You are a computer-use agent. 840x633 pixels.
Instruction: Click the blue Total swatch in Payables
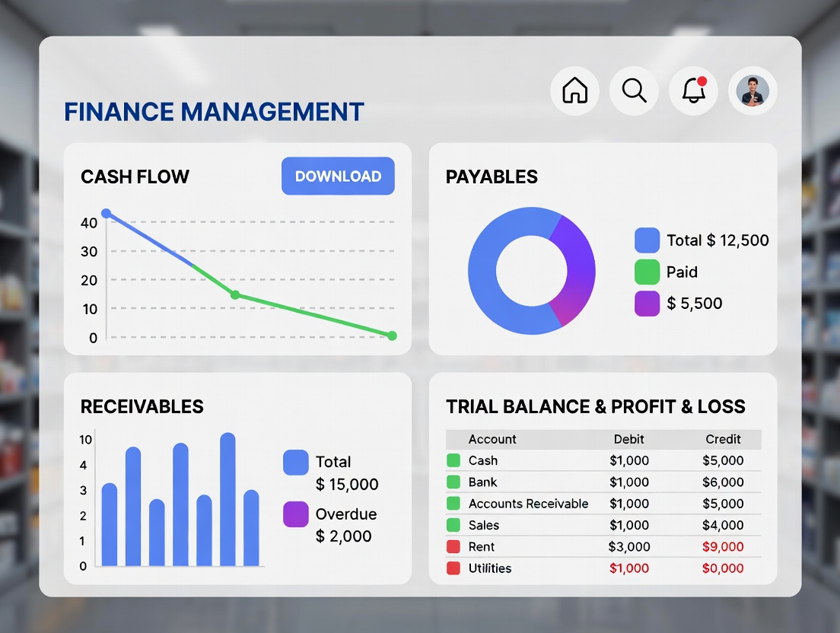tap(647, 240)
